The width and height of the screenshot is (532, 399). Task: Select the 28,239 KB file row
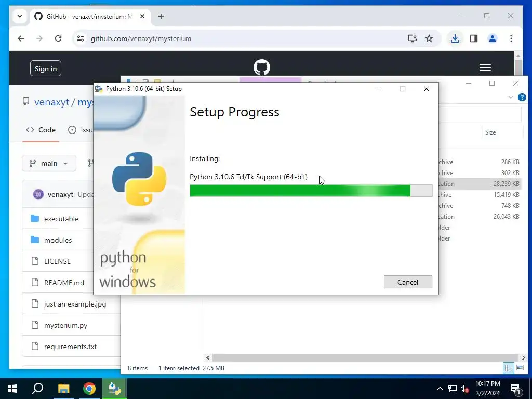pos(480,184)
